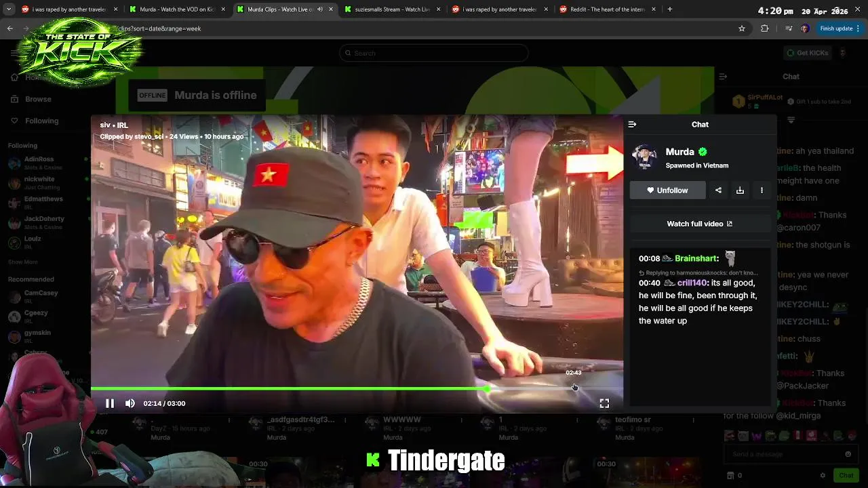
Task: Collapse the clip chat panel arrow icon
Action: point(632,124)
